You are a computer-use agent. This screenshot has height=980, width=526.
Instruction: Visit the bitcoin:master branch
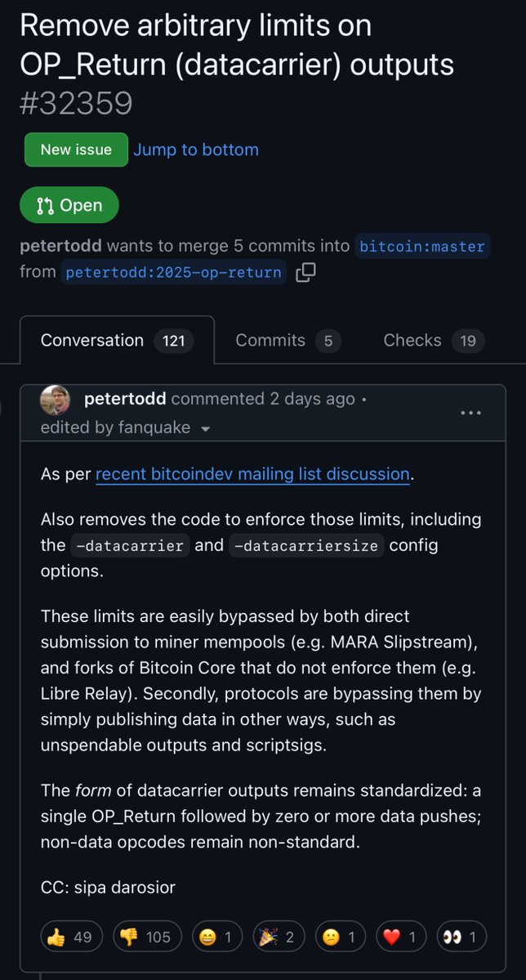point(423,245)
